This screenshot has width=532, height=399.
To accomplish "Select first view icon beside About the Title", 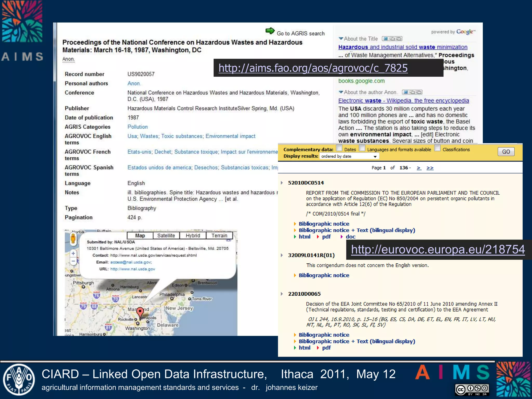I will point(385,39).
